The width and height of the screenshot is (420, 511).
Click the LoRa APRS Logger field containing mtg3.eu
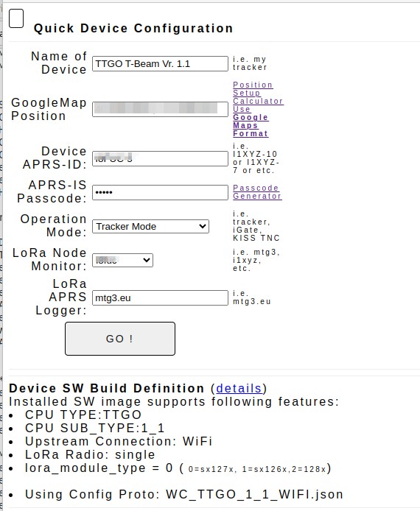[x=160, y=298]
